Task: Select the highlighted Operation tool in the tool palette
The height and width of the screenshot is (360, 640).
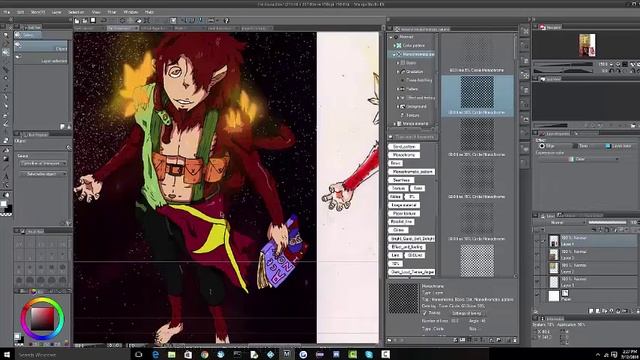Action: (6, 52)
